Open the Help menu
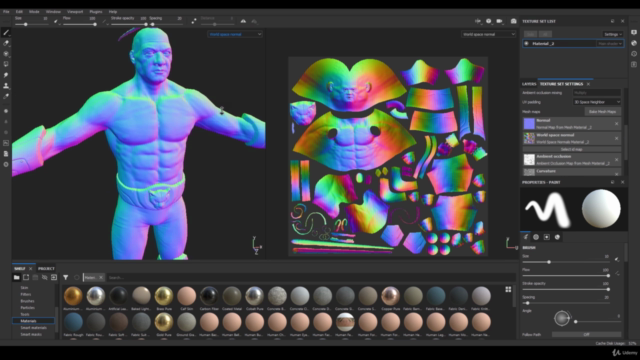The image size is (640, 360). [x=113, y=12]
